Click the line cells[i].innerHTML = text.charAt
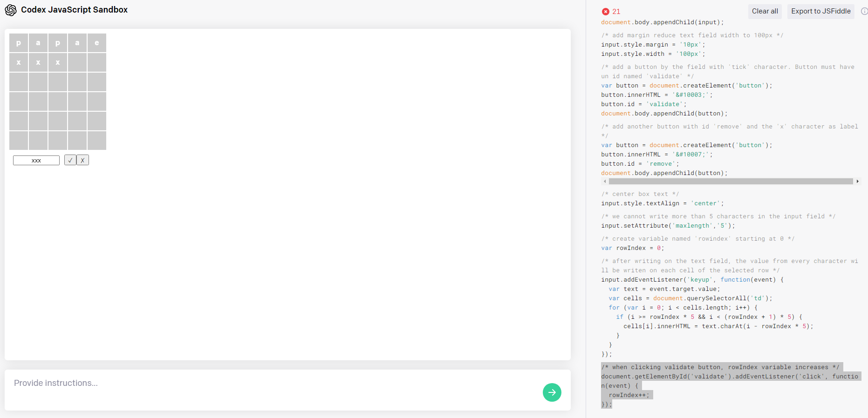This screenshot has width=868, height=418. [718, 326]
